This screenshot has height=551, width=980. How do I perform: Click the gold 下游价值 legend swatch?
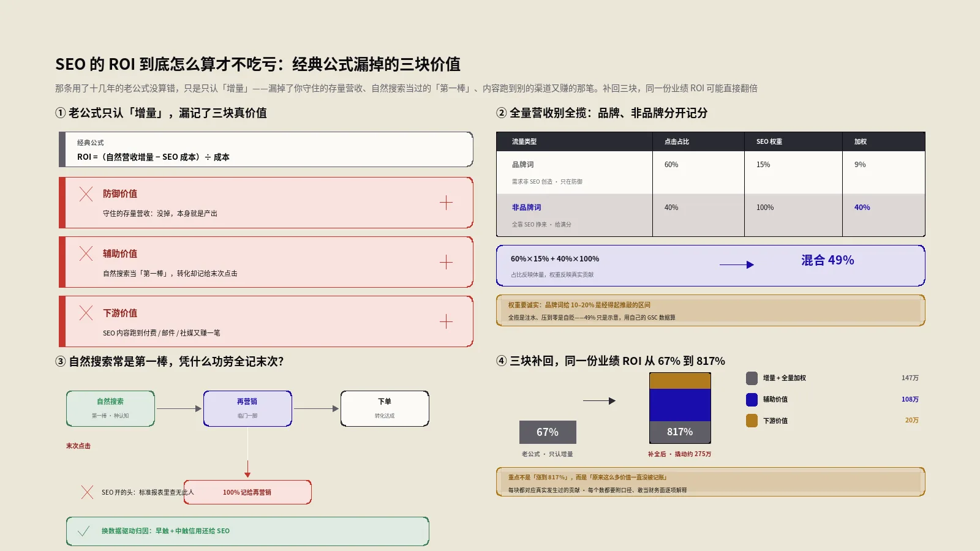tap(752, 421)
